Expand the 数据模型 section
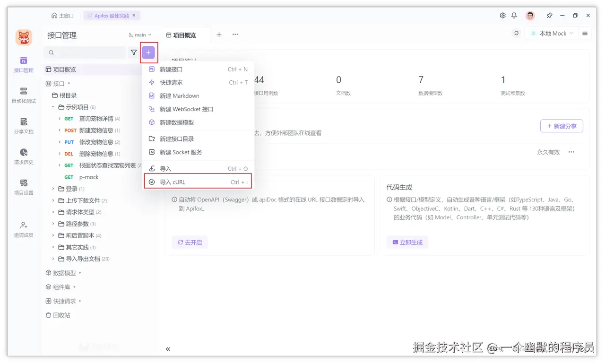This screenshot has width=605, height=364. (80, 273)
